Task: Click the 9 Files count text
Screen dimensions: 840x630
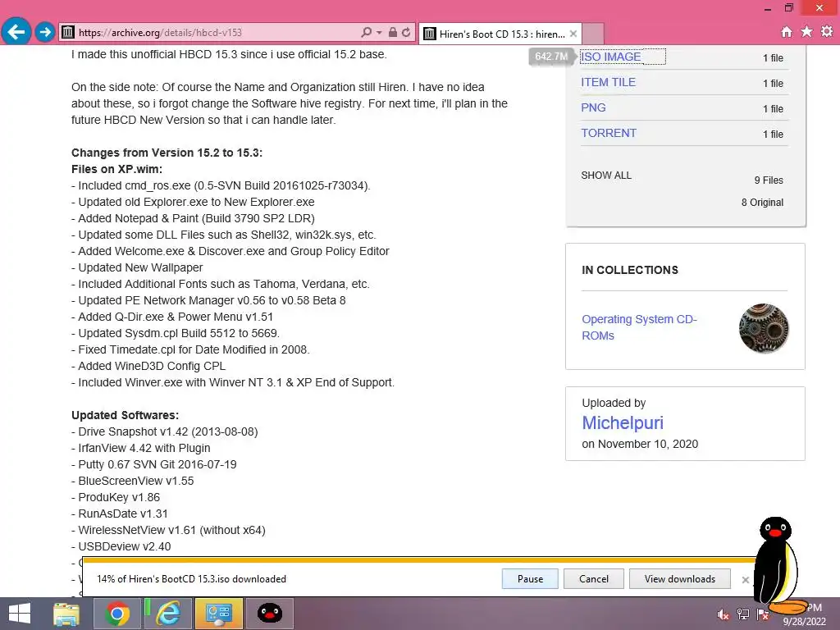Action: (x=769, y=180)
